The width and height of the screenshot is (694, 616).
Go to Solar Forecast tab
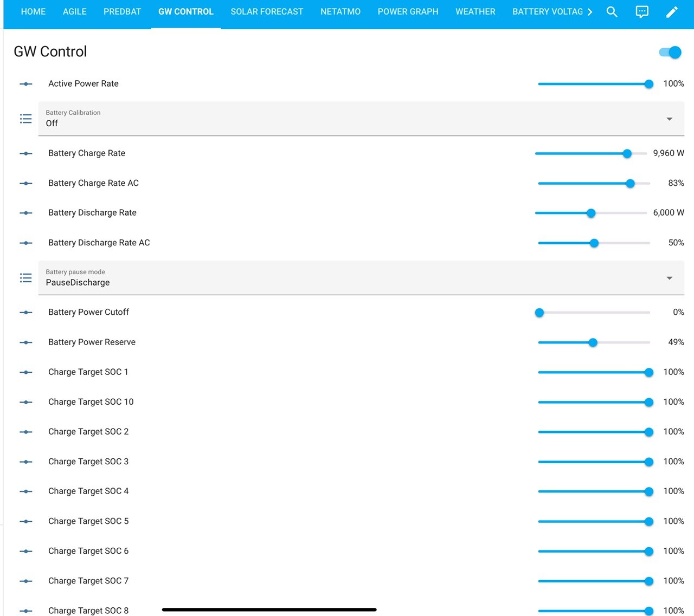tap(267, 12)
